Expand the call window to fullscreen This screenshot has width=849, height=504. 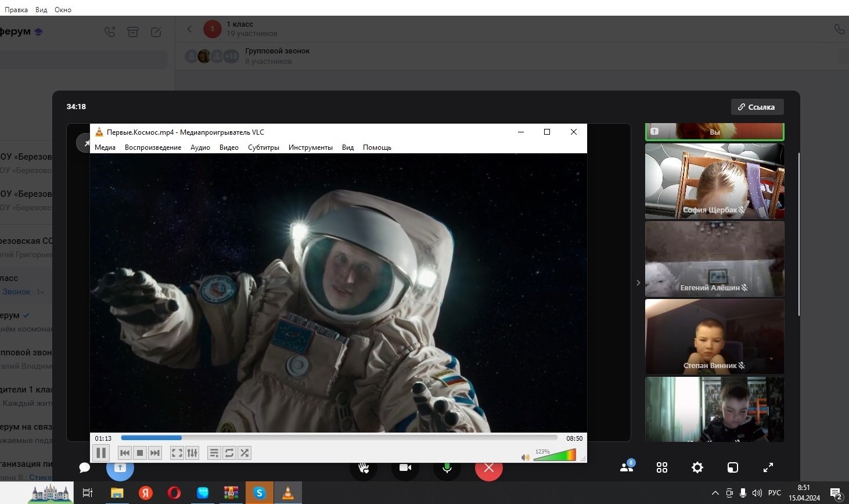point(768,467)
